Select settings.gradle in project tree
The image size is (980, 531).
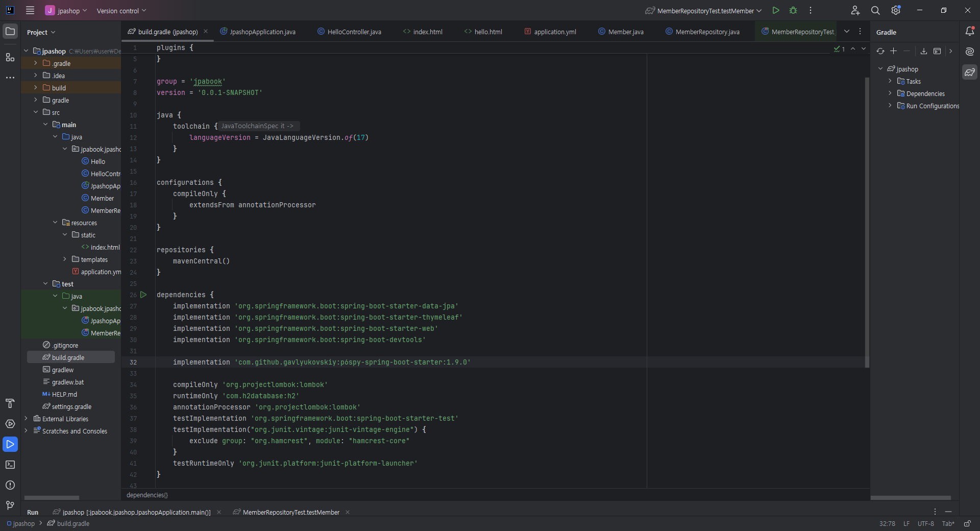67,406
